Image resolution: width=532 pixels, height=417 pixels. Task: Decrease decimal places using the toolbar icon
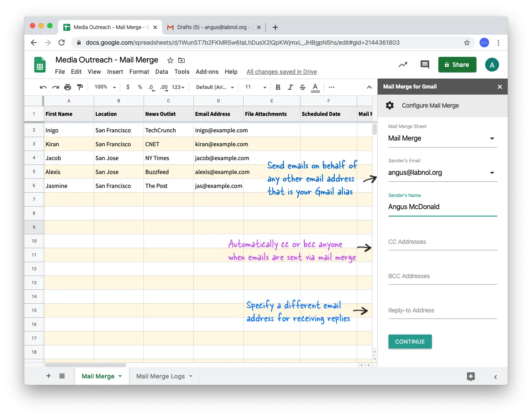click(151, 87)
